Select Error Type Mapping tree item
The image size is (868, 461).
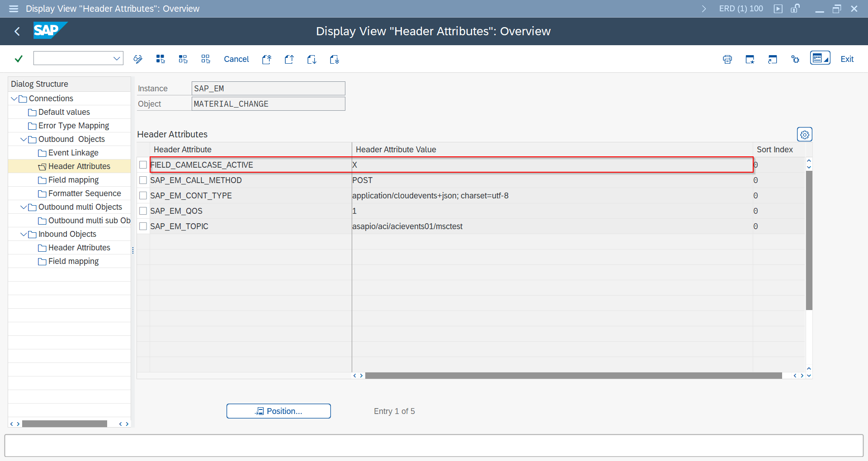click(74, 126)
